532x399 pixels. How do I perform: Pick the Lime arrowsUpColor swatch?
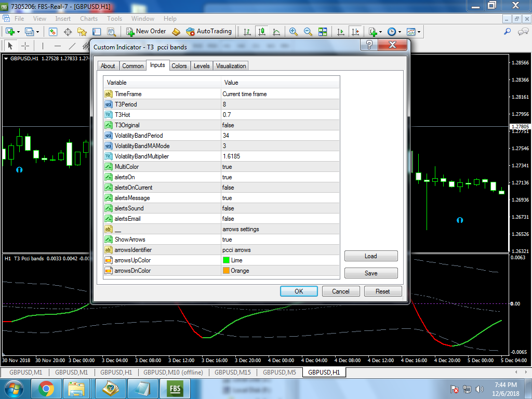point(226,260)
